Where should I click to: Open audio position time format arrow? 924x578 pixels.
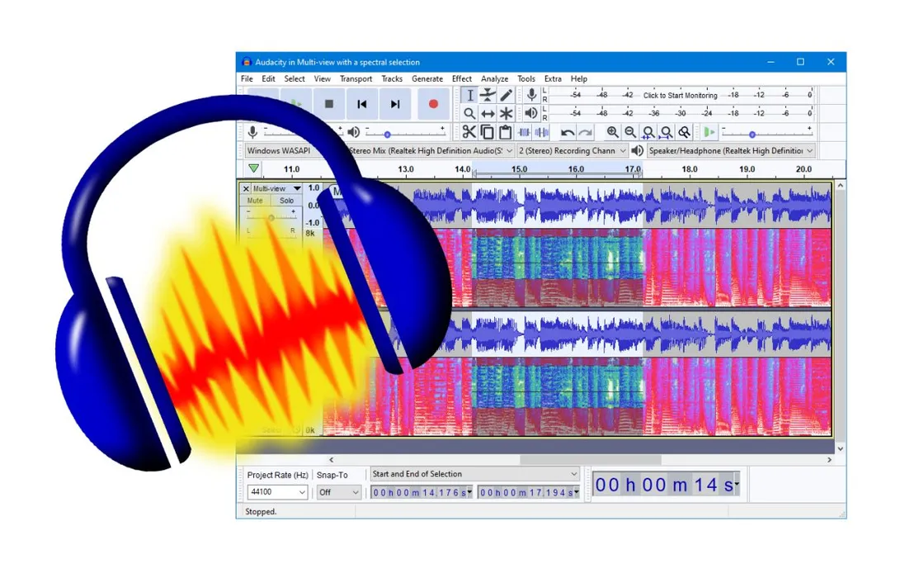coord(737,485)
